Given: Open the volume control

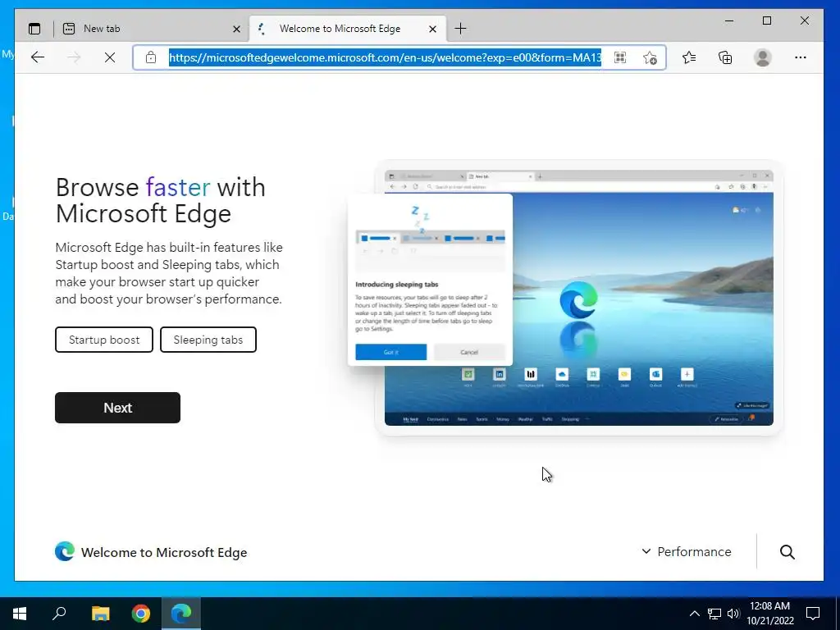Looking at the screenshot, I should 733,614.
